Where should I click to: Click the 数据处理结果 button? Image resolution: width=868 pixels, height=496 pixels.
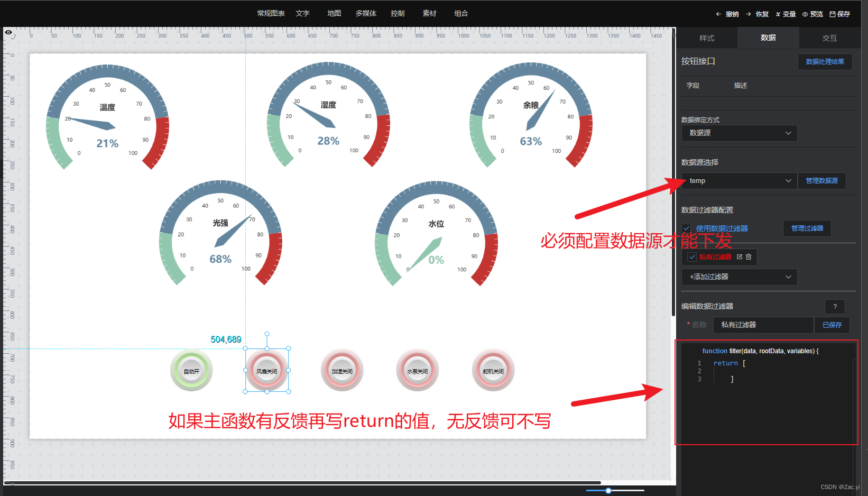click(825, 62)
